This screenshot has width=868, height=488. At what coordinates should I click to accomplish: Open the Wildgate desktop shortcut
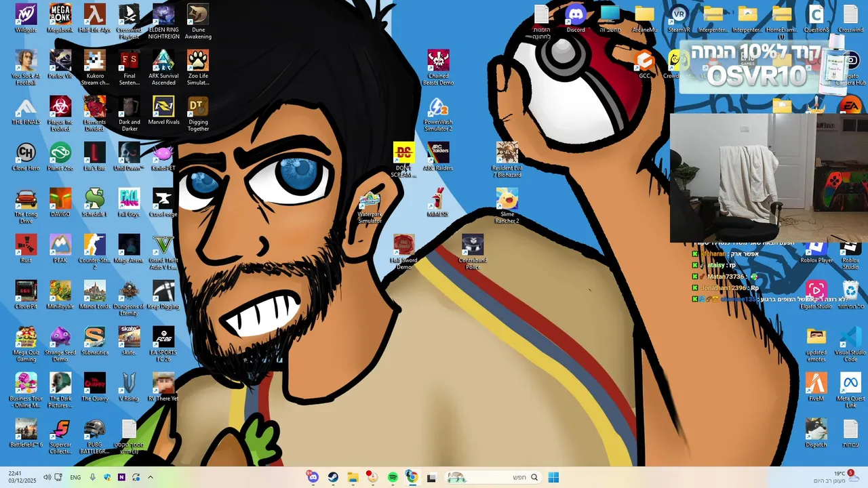pyautogui.click(x=26, y=19)
